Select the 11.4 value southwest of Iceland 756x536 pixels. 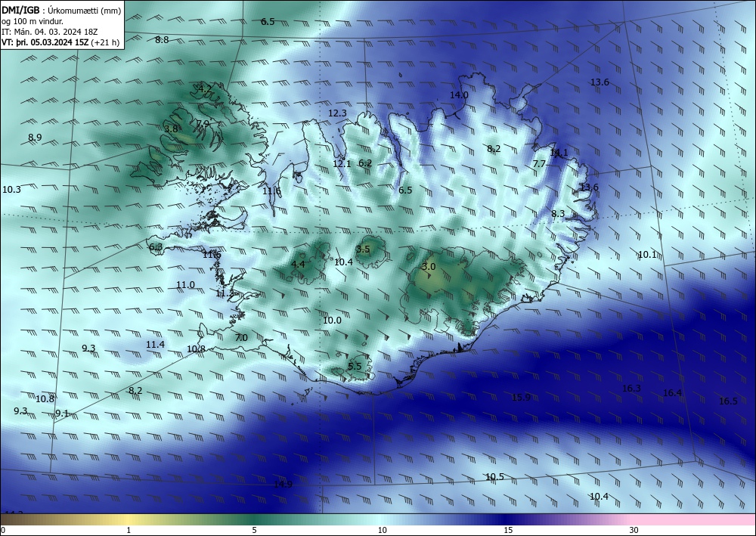click(155, 345)
